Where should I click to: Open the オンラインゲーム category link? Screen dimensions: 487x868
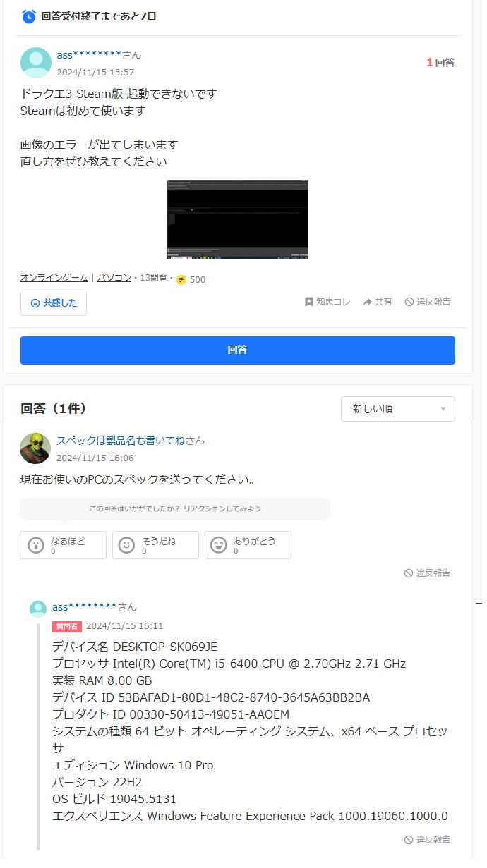pyautogui.click(x=54, y=278)
